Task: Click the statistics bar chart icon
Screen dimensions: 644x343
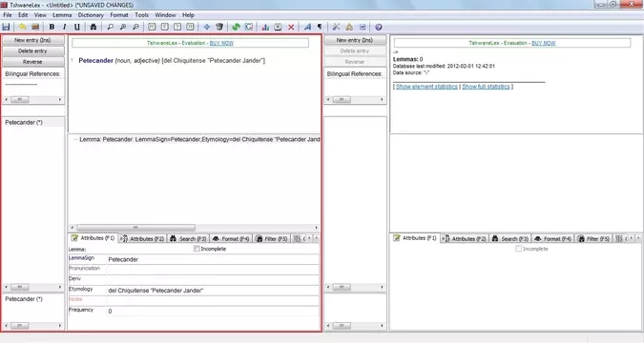Action: [x=265, y=27]
